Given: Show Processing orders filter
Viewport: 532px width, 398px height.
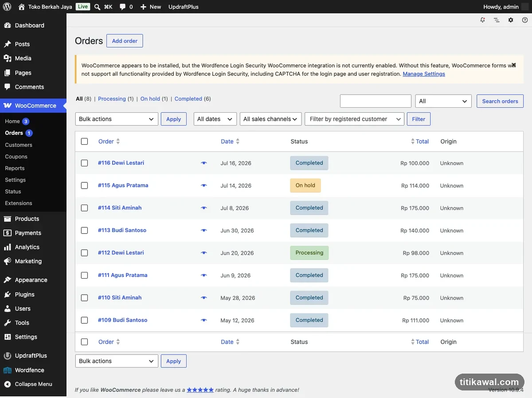Looking at the screenshot, I should [x=112, y=99].
